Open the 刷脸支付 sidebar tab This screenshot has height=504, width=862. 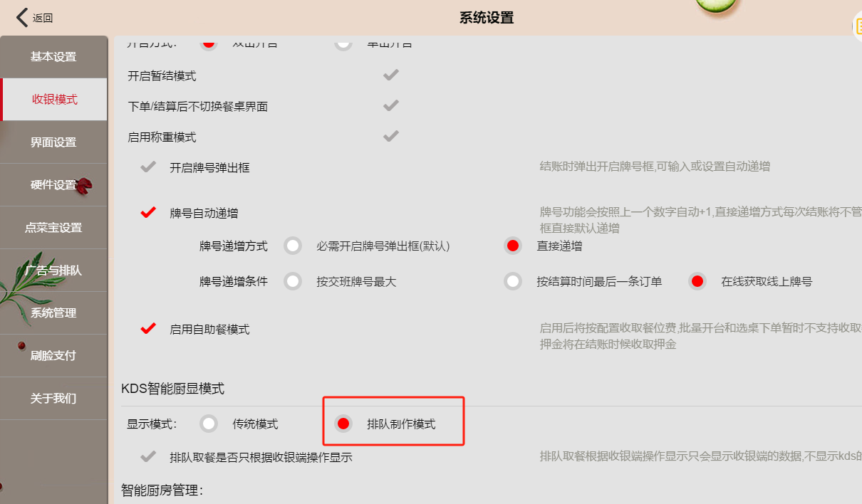pos(53,356)
